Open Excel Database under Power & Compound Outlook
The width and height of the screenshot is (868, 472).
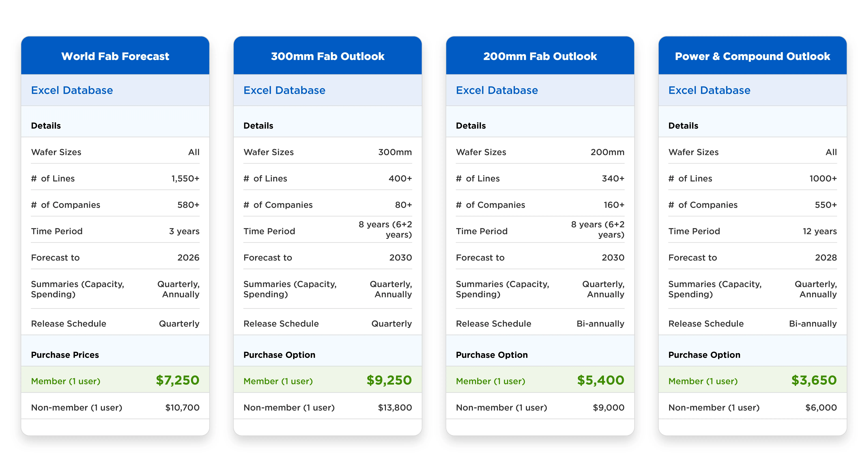(709, 90)
